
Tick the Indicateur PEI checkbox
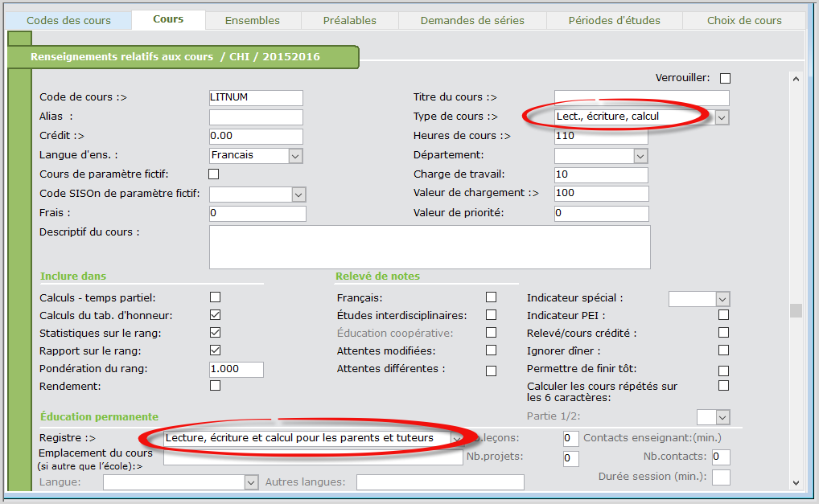723,315
